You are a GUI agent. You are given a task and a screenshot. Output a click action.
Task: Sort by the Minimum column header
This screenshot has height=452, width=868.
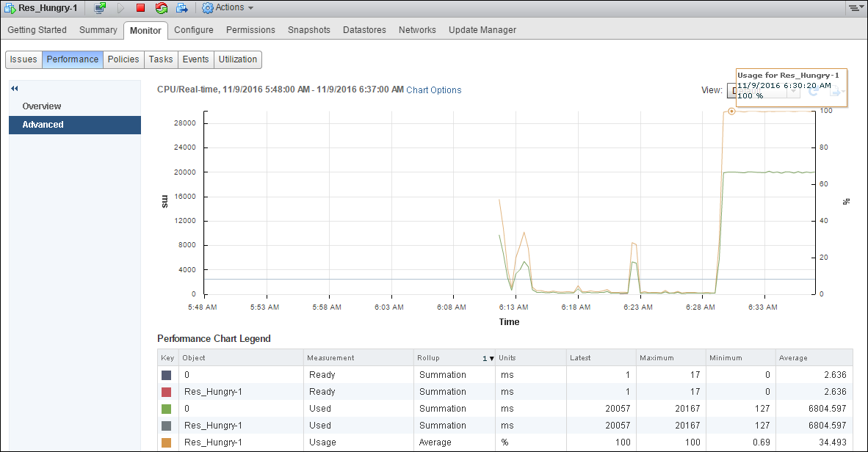pyautogui.click(x=740, y=358)
